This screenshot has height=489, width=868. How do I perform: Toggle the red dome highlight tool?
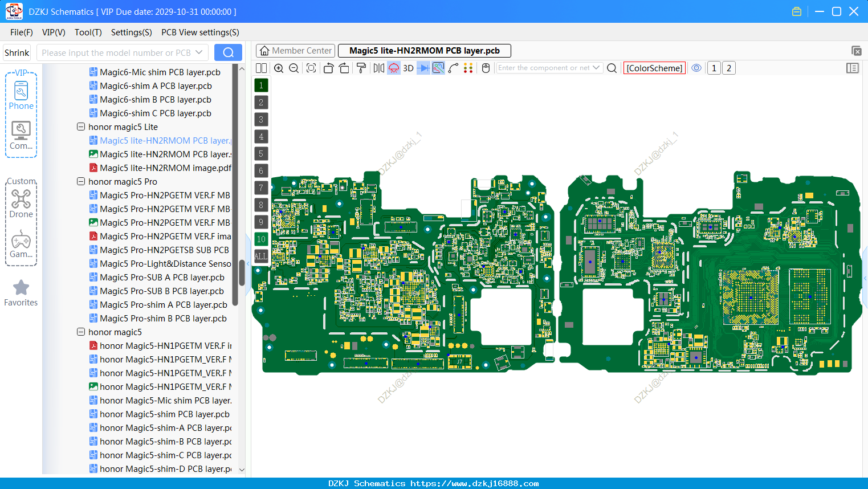(x=394, y=68)
